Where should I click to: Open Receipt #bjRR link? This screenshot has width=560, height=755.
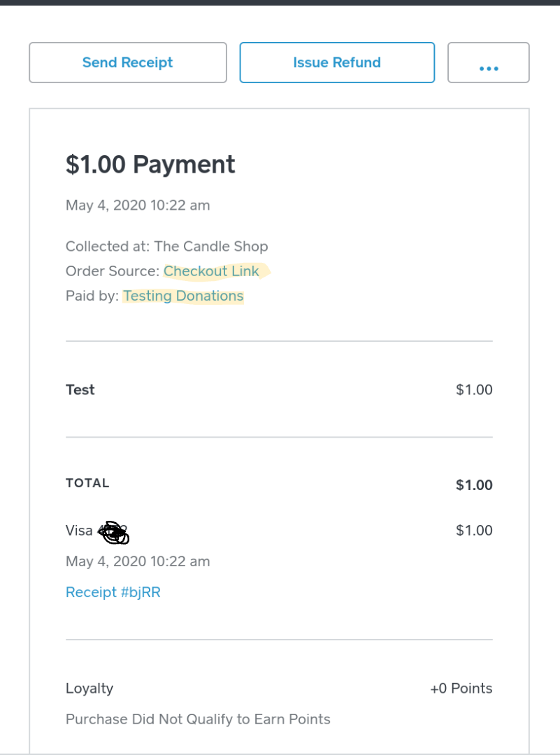click(113, 592)
